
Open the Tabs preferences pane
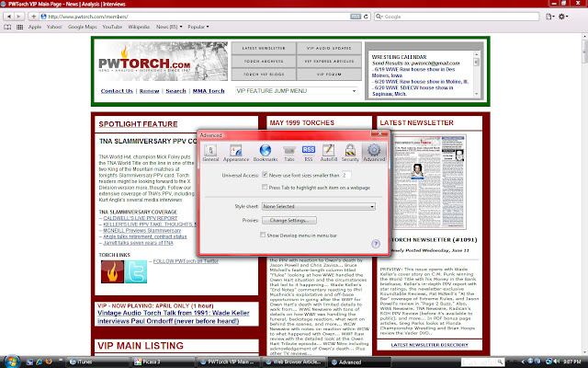pyautogui.click(x=289, y=153)
